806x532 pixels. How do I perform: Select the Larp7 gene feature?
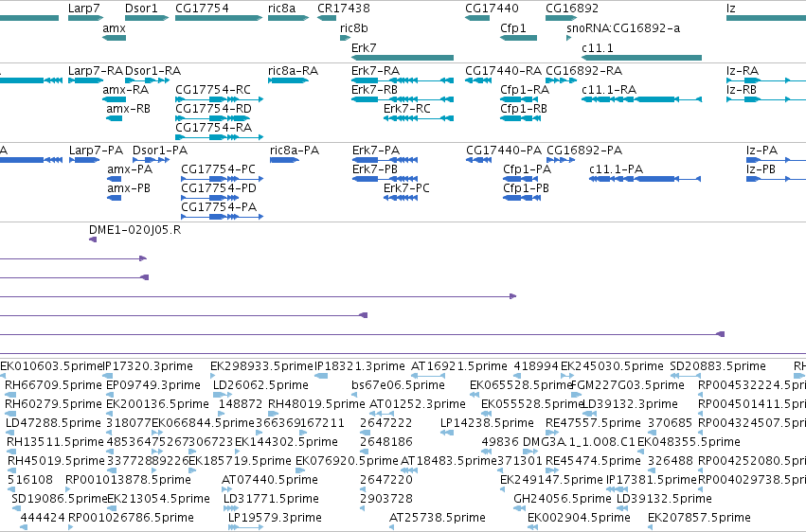(x=86, y=18)
